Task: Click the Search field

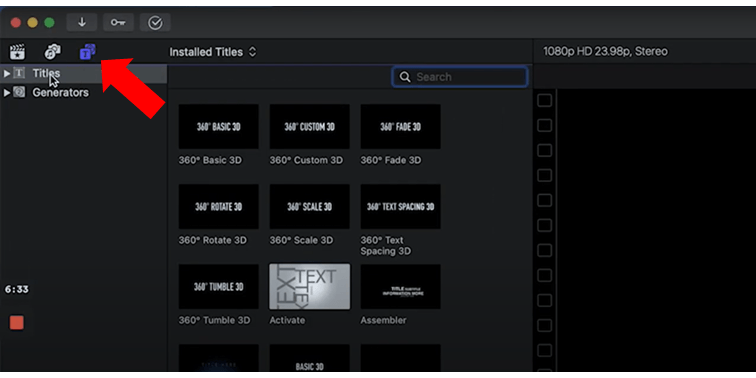Action: [x=459, y=77]
